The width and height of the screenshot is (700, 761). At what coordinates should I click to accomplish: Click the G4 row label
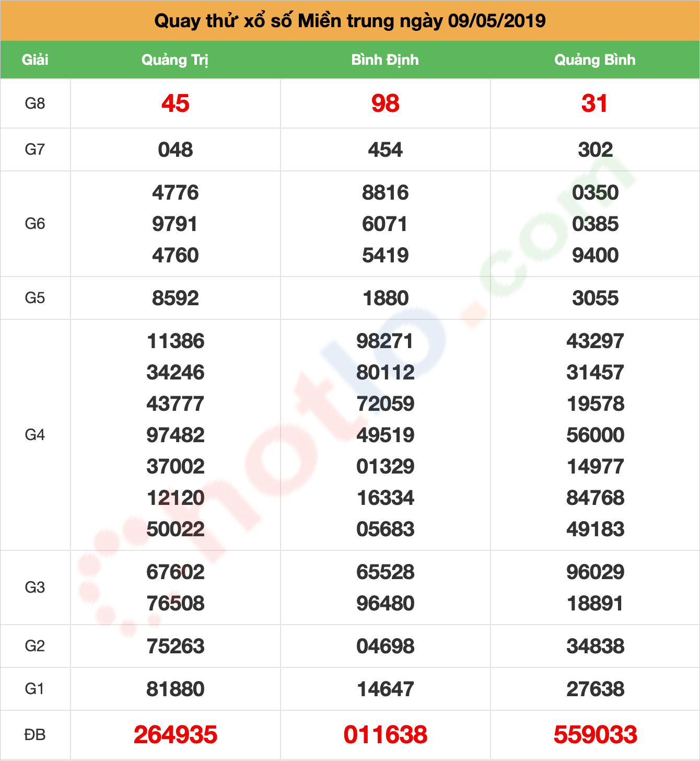pos(35,435)
